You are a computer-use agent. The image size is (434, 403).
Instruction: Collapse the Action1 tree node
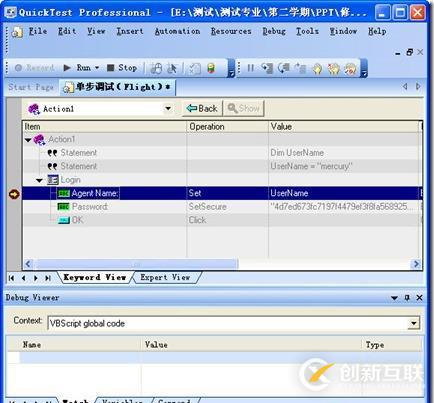pos(28,140)
